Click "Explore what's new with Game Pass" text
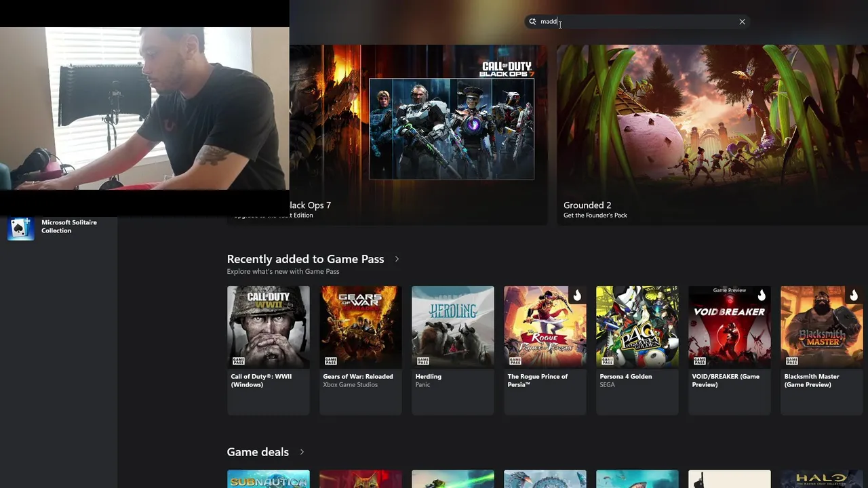 [x=283, y=272]
